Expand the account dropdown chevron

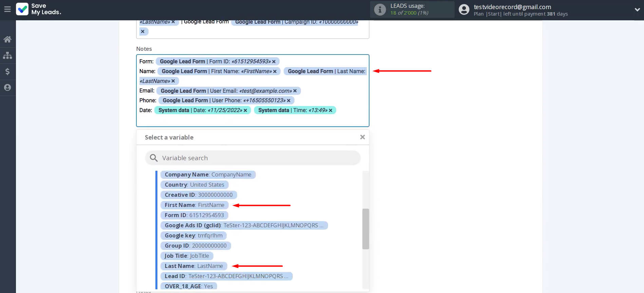click(637, 10)
